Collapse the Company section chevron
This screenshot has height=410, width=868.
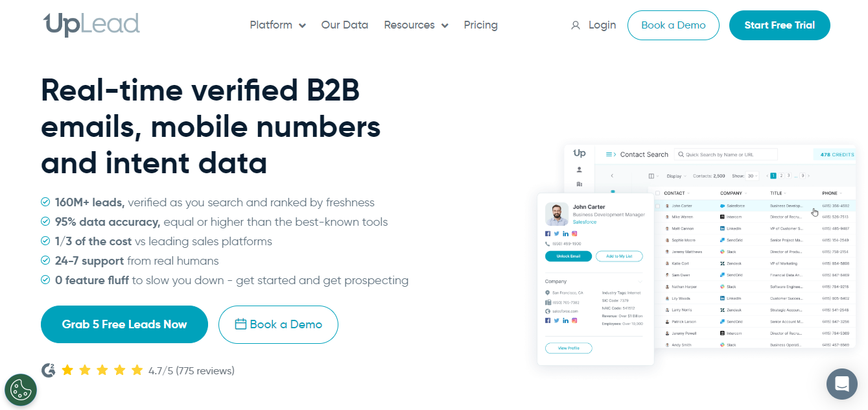click(640, 282)
